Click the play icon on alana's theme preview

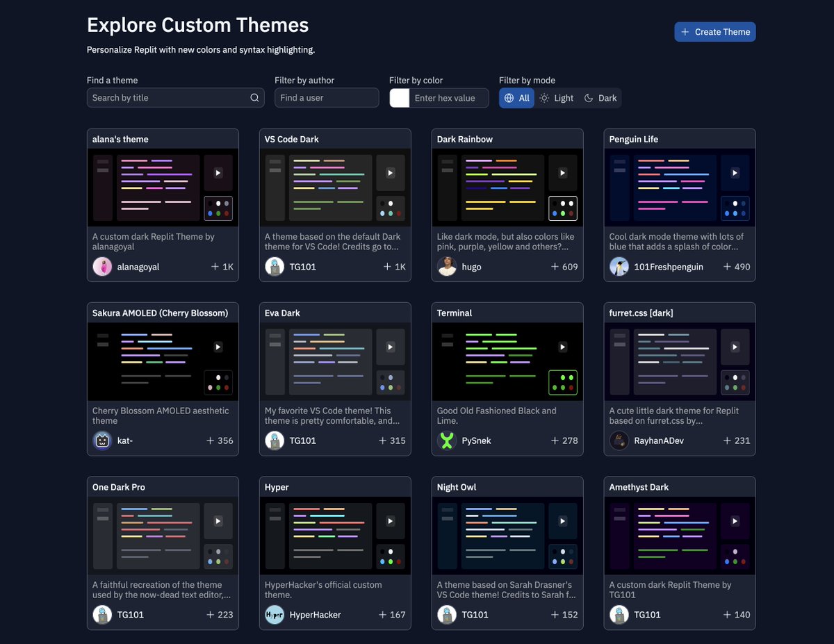[x=218, y=172]
